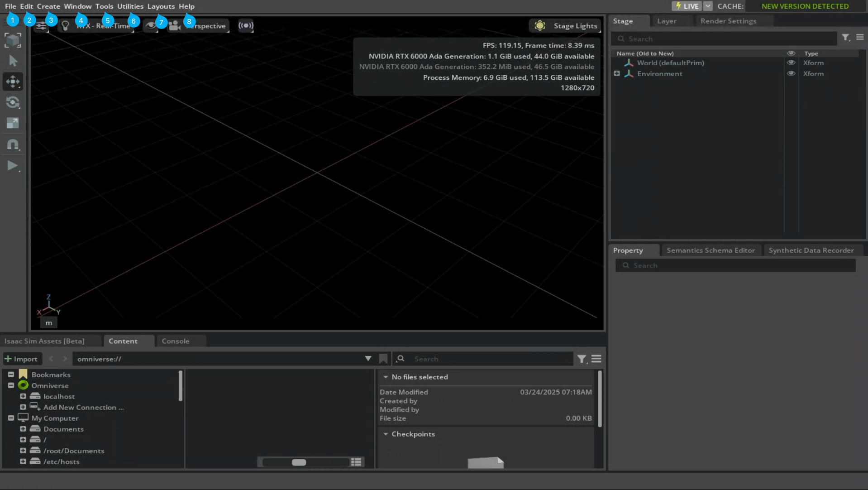Click the eye column header in Stage
The width and height of the screenshot is (868, 490).
pos(791,53)
